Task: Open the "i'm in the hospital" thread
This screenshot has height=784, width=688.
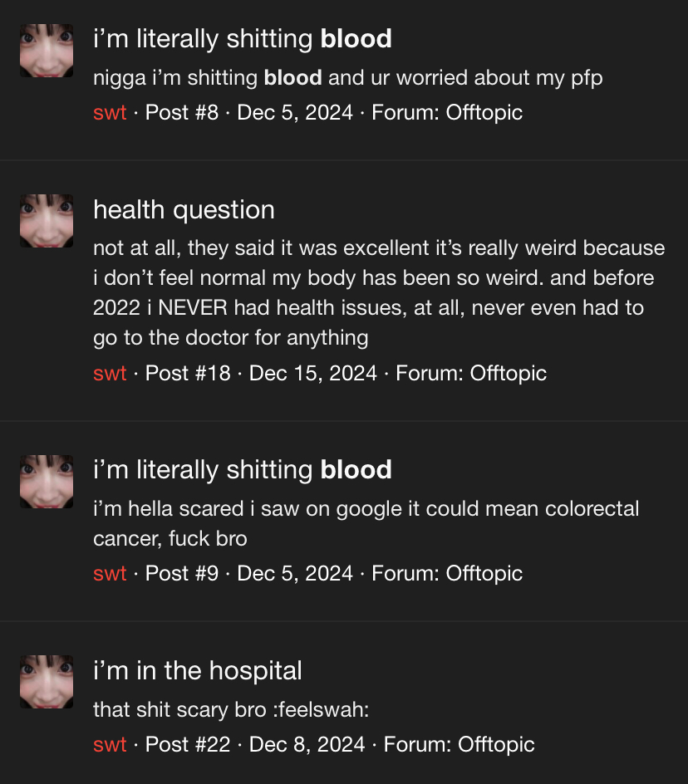Action: click(x=198, y=670)
